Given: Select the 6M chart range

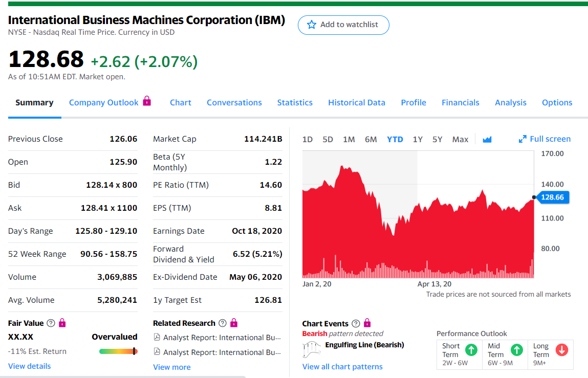Looking at the screenshot, I should (371, 139).
